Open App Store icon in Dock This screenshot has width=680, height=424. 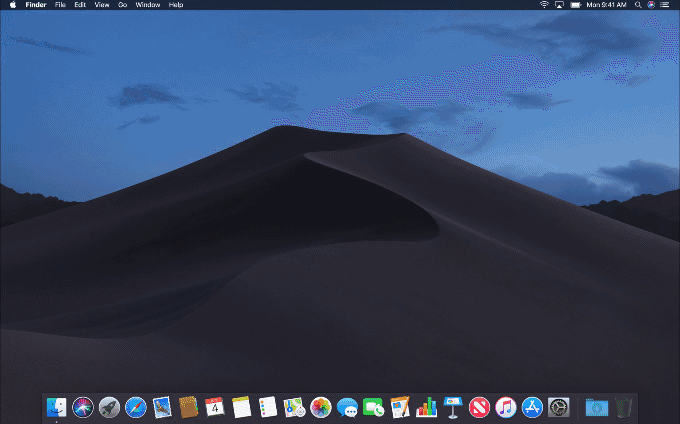pos(532,408)
